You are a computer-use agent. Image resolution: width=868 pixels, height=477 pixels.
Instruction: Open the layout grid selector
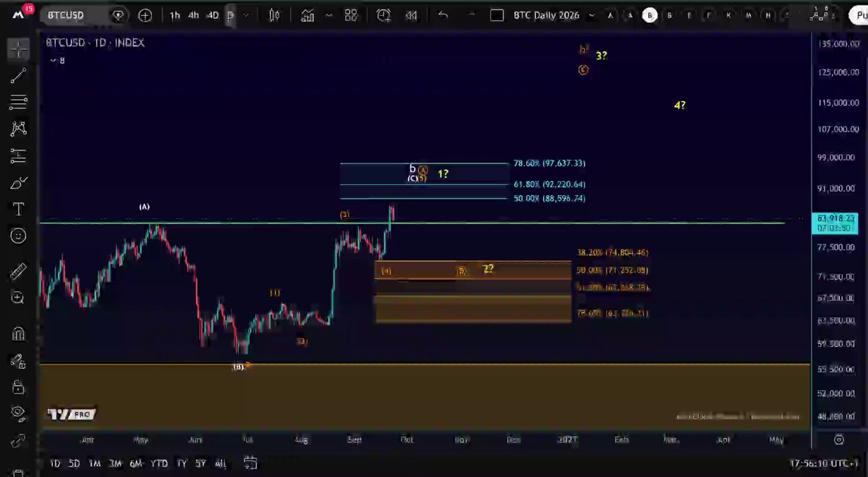click(x=351, y=15)
